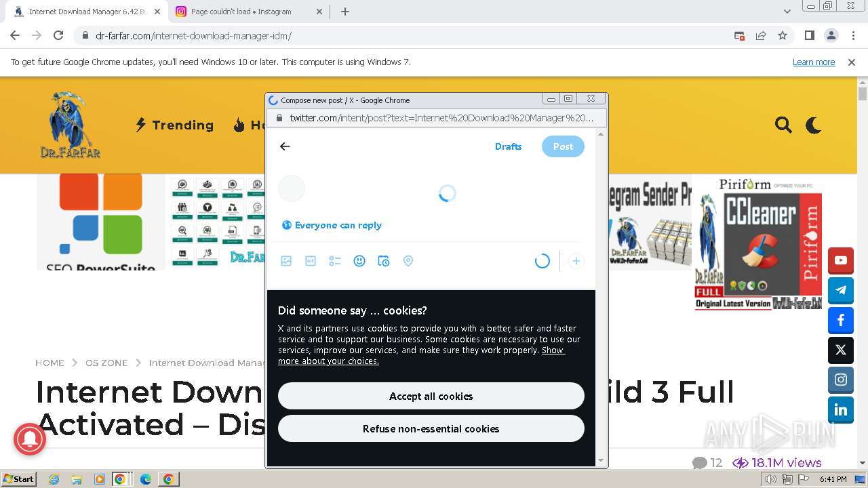Share on X via sidebar icon
Viewport: 868px width, 488px height.
point(841,350)
